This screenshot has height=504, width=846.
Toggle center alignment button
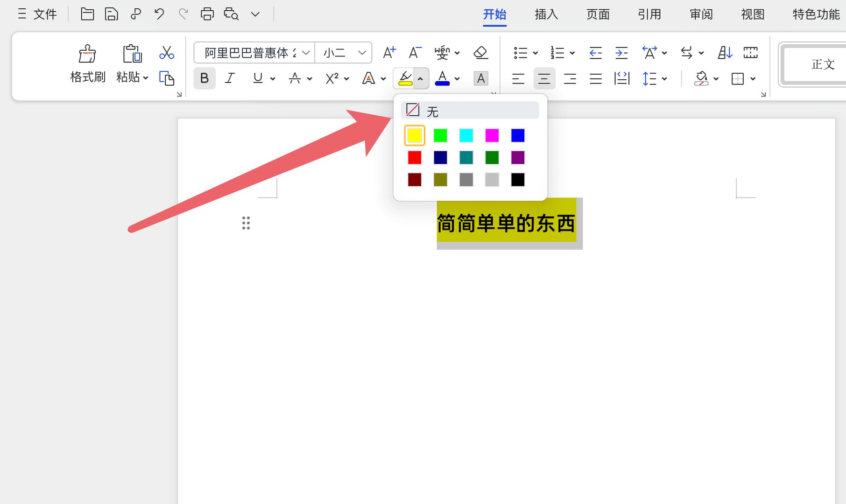544,78
